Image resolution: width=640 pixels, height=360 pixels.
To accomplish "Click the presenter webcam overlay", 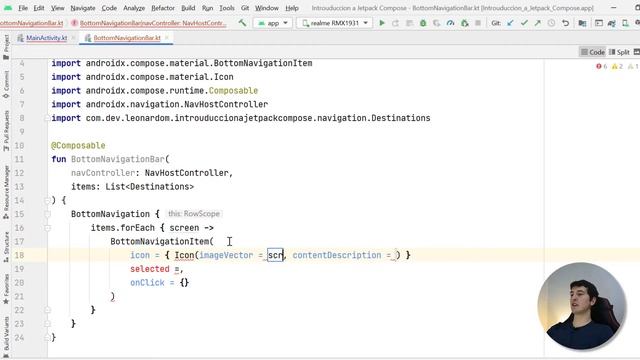I will (x=582, y=306).
